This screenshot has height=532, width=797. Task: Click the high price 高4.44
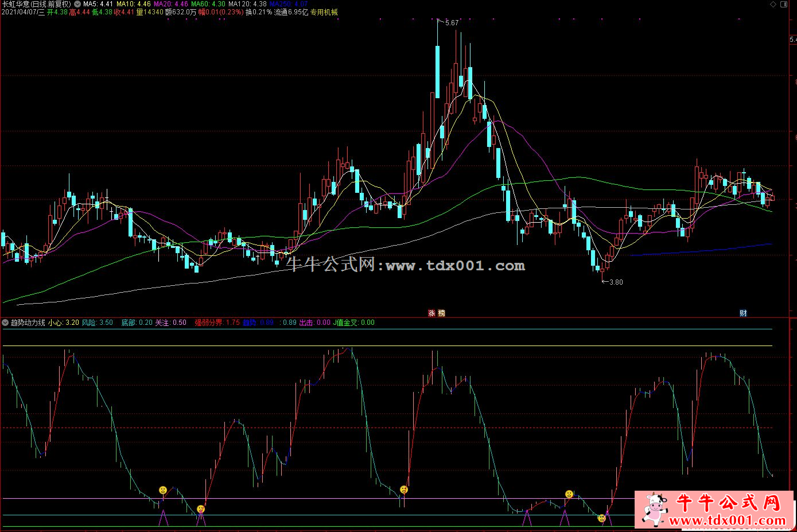80,12
